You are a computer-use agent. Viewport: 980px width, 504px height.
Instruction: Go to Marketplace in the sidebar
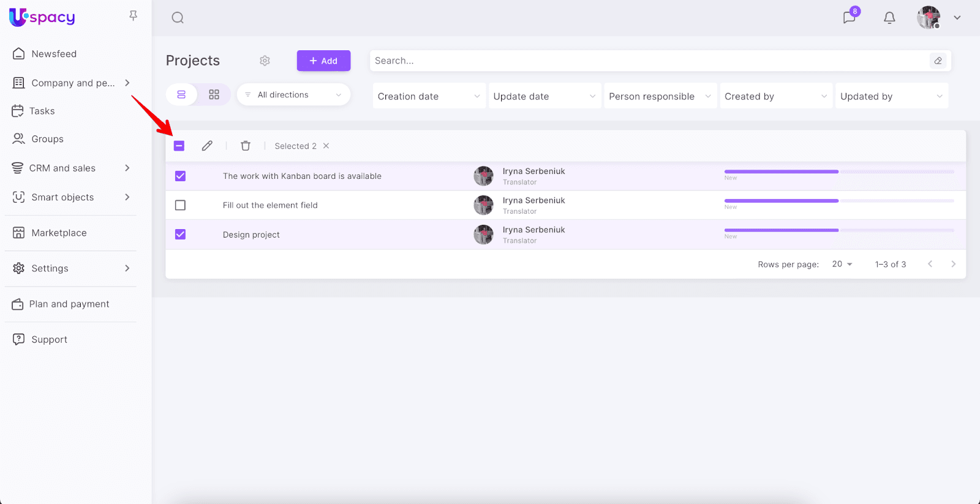[59, 233]
